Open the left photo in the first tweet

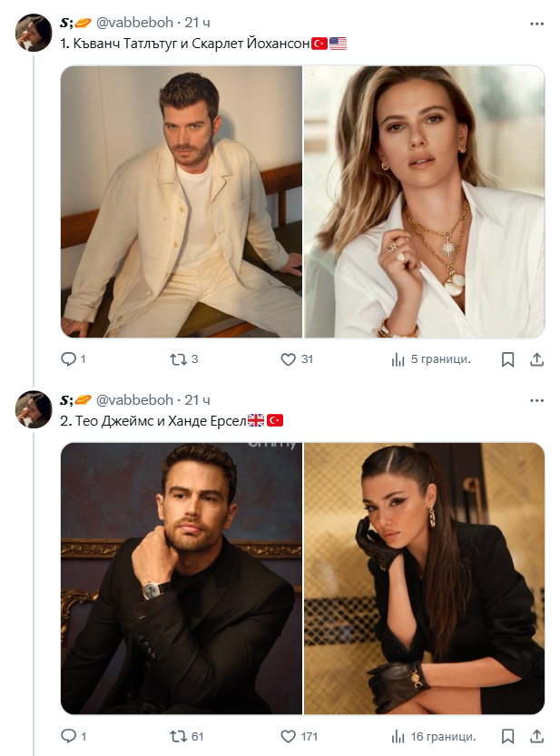182,202
